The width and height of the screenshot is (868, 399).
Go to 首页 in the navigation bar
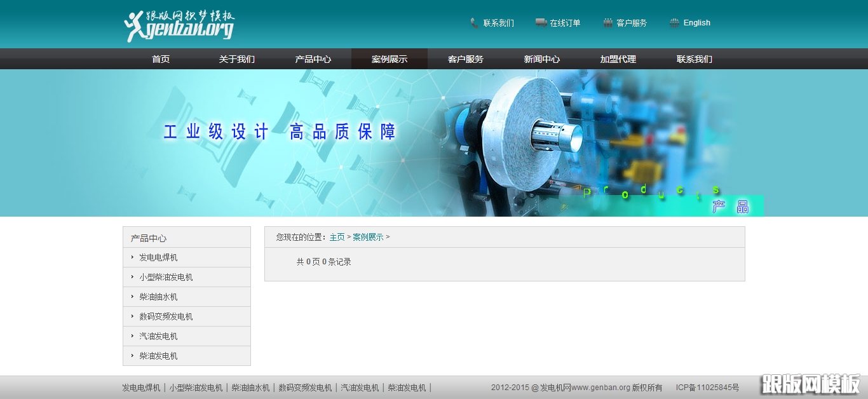pos(161,59)
